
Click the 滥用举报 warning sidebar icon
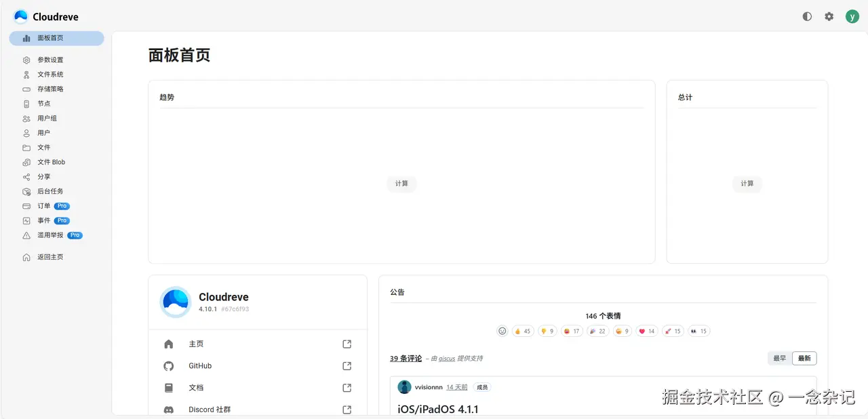point(26,235)
